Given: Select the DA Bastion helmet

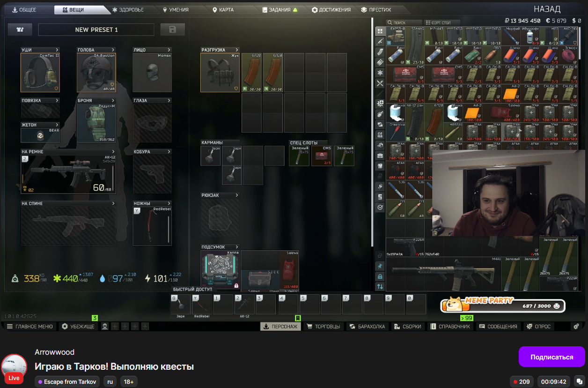Looking at the screenshot, I should [x=96, y=73].
